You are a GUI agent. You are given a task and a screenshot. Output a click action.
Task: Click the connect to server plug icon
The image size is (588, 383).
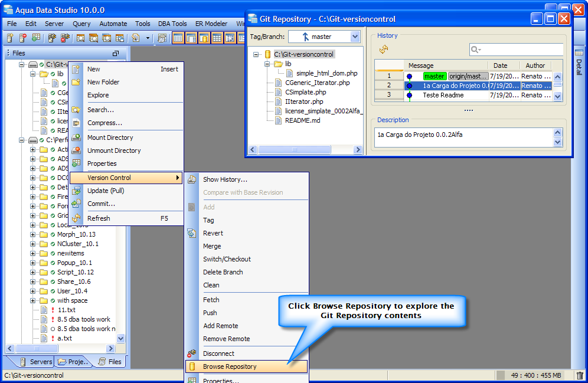coord(52,38)
